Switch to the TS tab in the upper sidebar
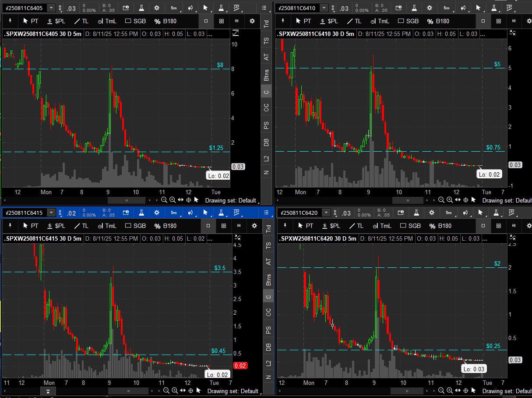The width and height of the screenshot is (532, 398). click(266, 41)
